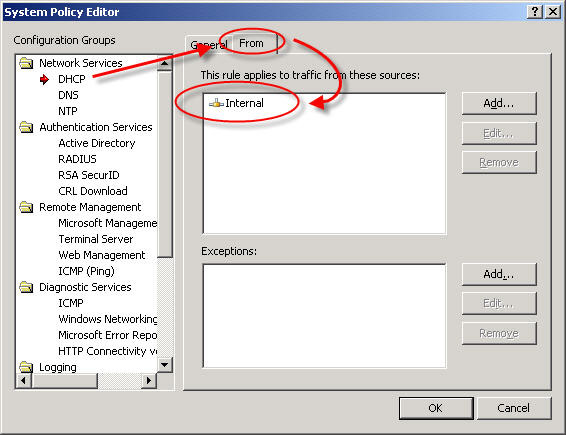The height and width of the screenshot is (435, 566).
Task: Select the Logging group
Action: click(x=58, y=367)
